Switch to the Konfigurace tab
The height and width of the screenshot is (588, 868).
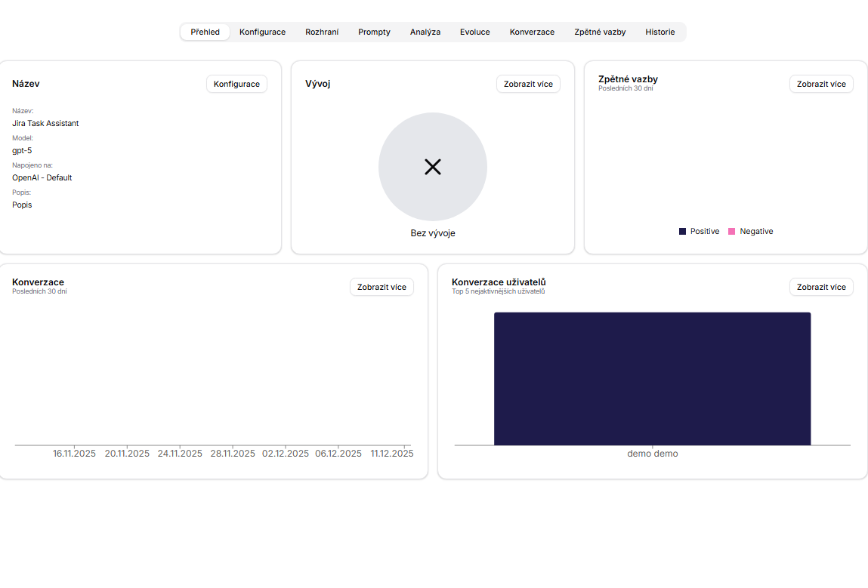(x=262, y=32)
